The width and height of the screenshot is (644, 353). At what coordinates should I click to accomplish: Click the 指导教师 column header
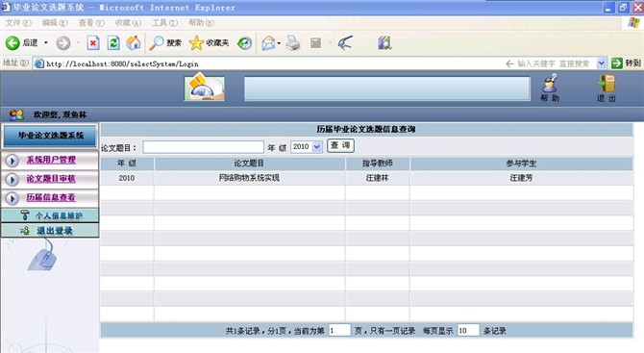coord(378,164)
